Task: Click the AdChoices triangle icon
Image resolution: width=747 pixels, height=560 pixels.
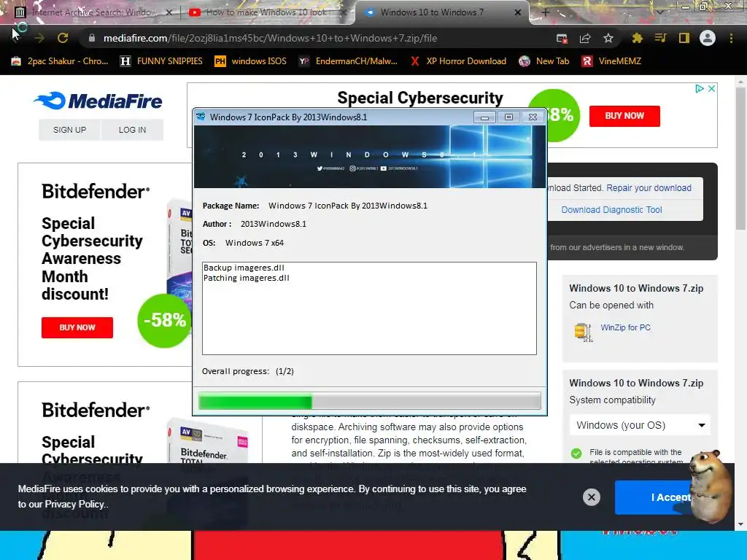Action: click(700, 88)
